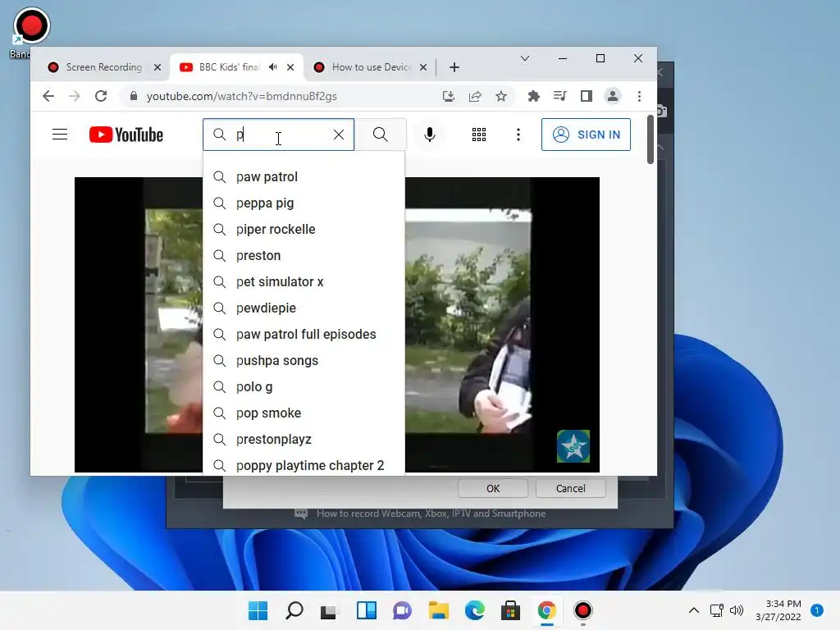Pick the 'pushpa songs' suggestion
This screenshot has width=840, height=630.
coord(304,361)
